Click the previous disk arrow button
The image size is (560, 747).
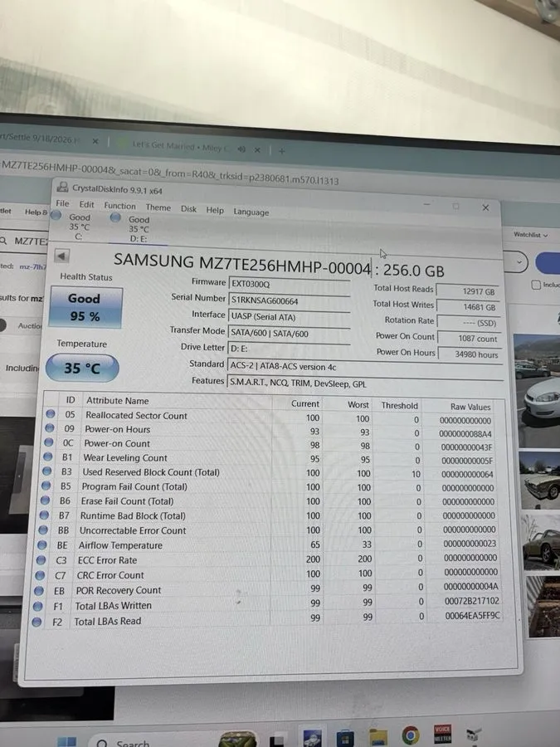click(x=61, y=256)
